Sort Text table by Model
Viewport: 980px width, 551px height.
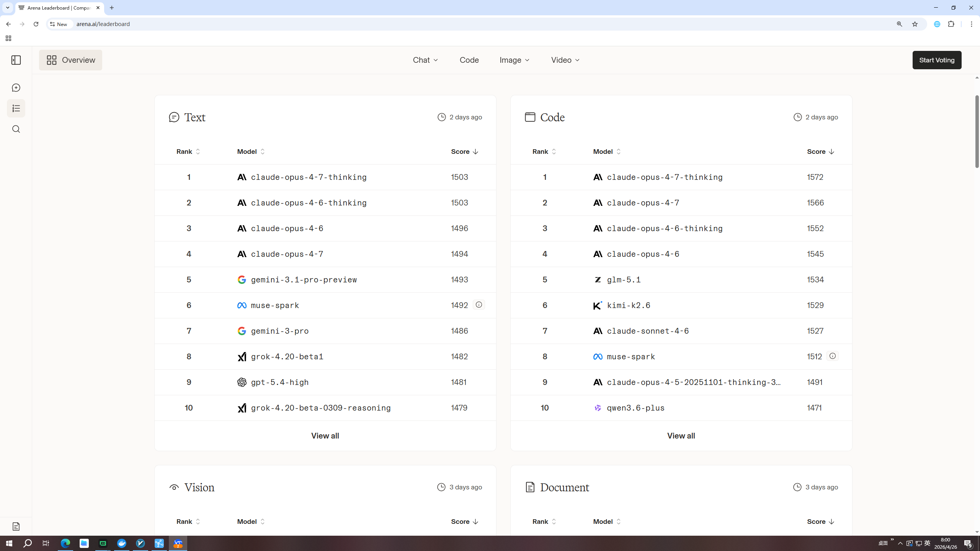coord(251,152)
